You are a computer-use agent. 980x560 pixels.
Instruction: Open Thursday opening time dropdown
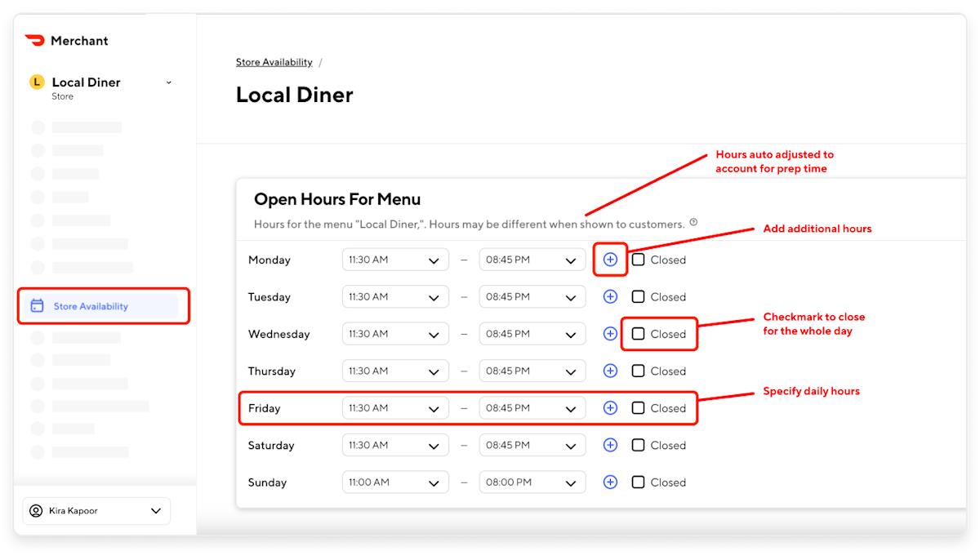pos(395,371)
